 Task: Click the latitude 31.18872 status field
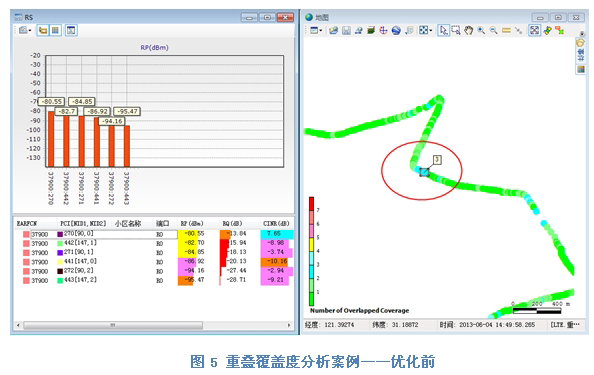(395, 325)
